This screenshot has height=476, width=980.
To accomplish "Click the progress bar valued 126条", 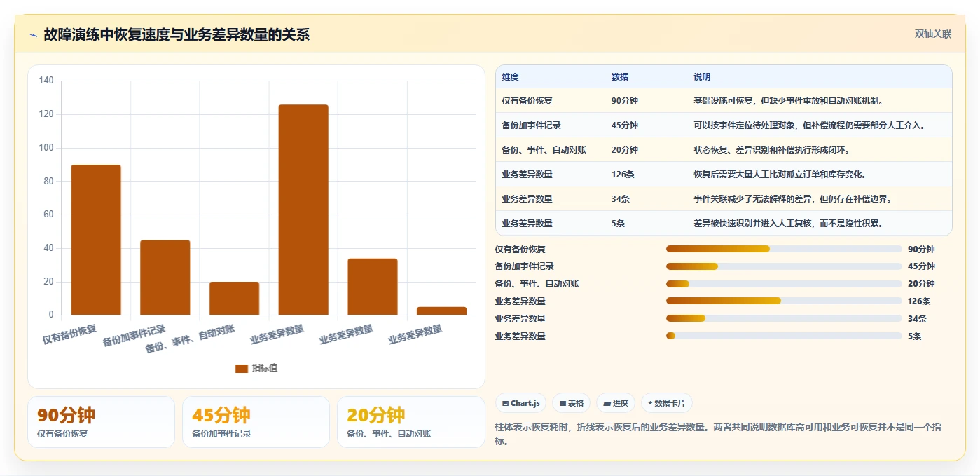I will (x=784, y=301).
